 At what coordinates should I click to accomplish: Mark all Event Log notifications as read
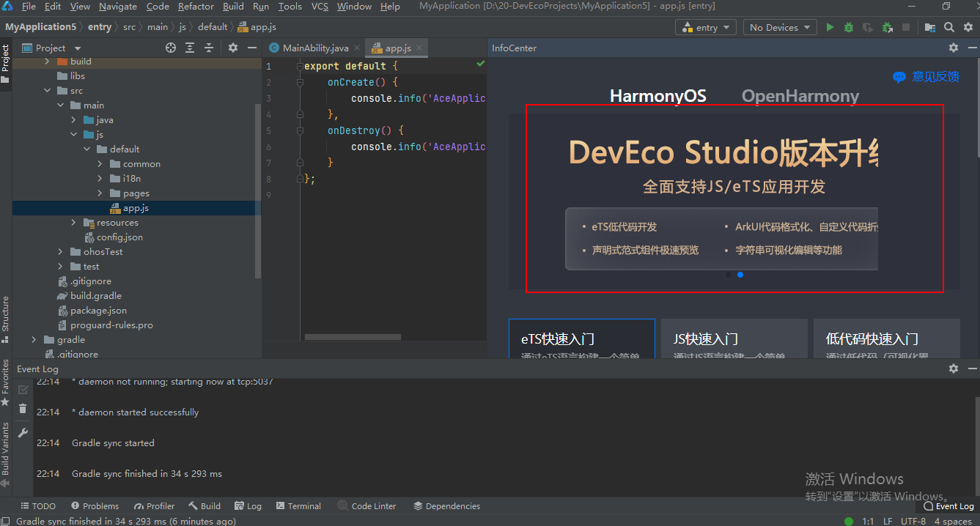[x=23, y=390]
